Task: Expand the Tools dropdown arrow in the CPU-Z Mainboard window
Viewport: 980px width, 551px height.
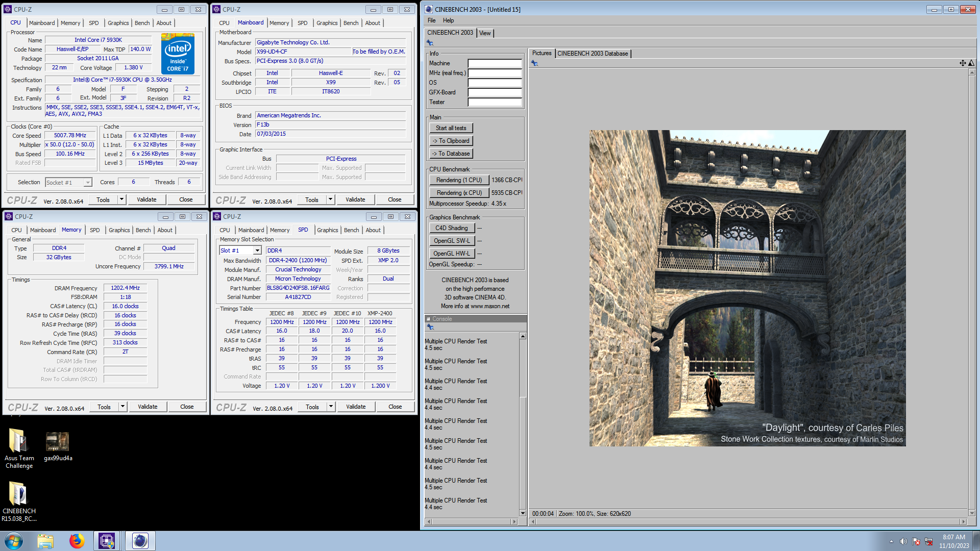Action: tap(330, 199)
